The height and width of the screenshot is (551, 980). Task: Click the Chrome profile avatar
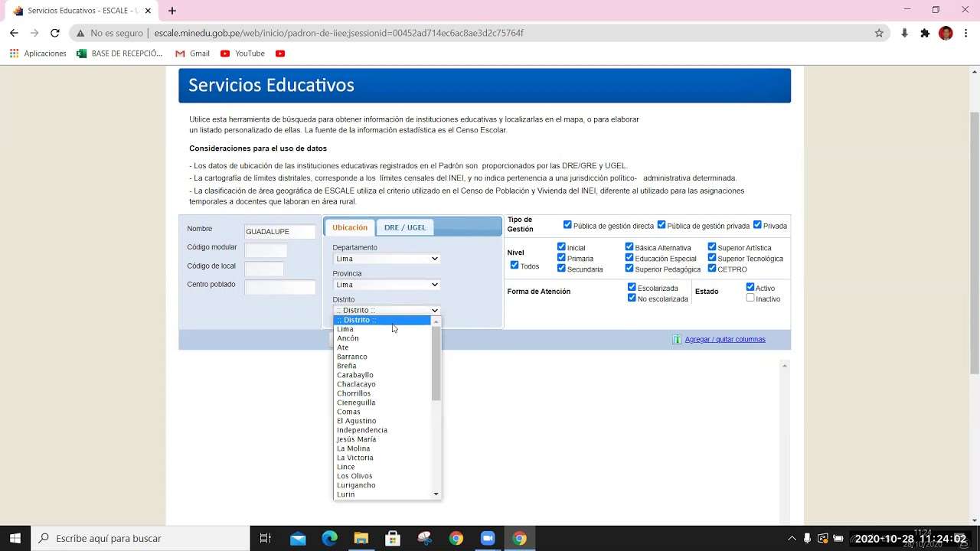(945, 32)
